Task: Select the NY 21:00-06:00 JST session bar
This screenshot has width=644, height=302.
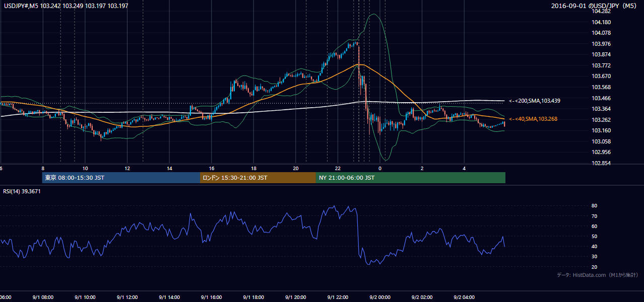Action: pos(411,178)
